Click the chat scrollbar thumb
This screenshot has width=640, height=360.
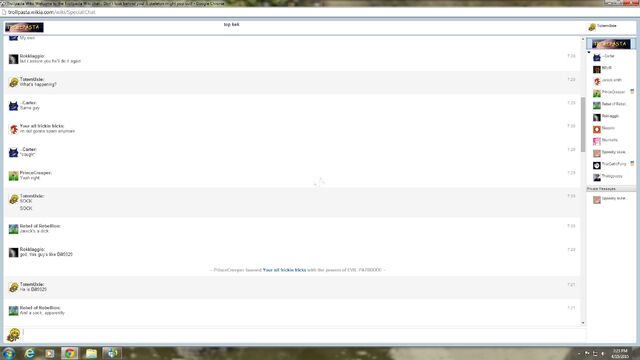[583, 124]
